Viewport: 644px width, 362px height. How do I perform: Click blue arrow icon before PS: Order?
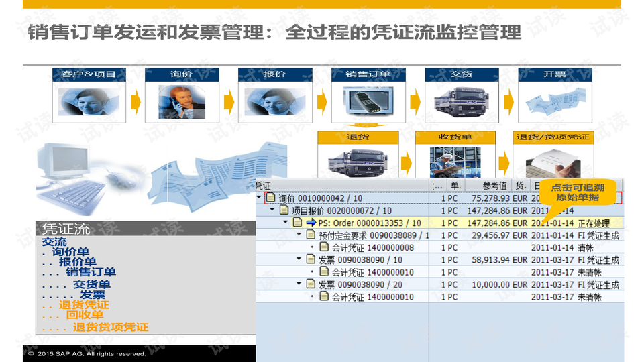311,223
